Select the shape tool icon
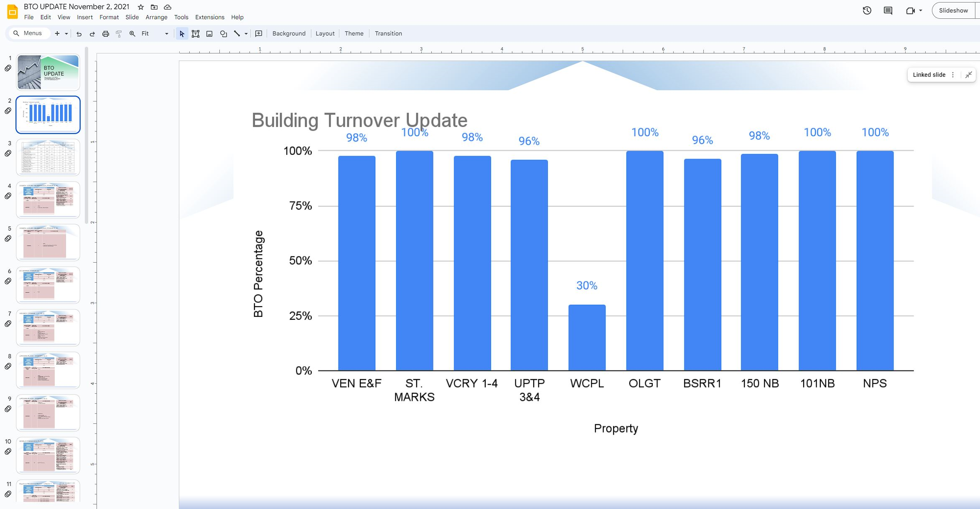 [x=224, y=34]
